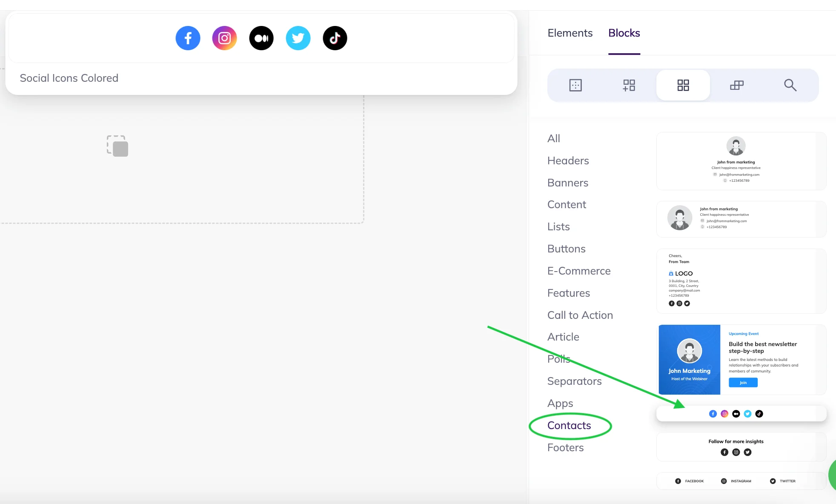Screen dimensions: 836x504
Task: Select the All category
Action: tap(554, 138)
